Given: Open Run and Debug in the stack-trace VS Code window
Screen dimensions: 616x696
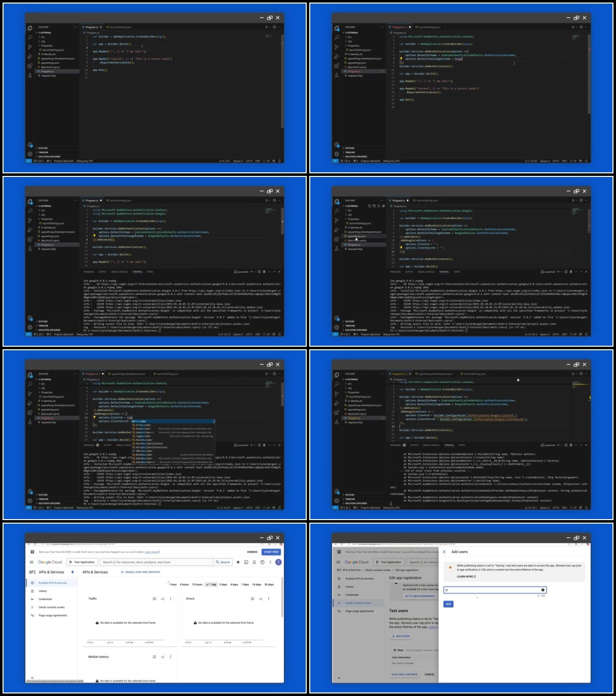Looking at the screenshot, I should click(337, 403).
